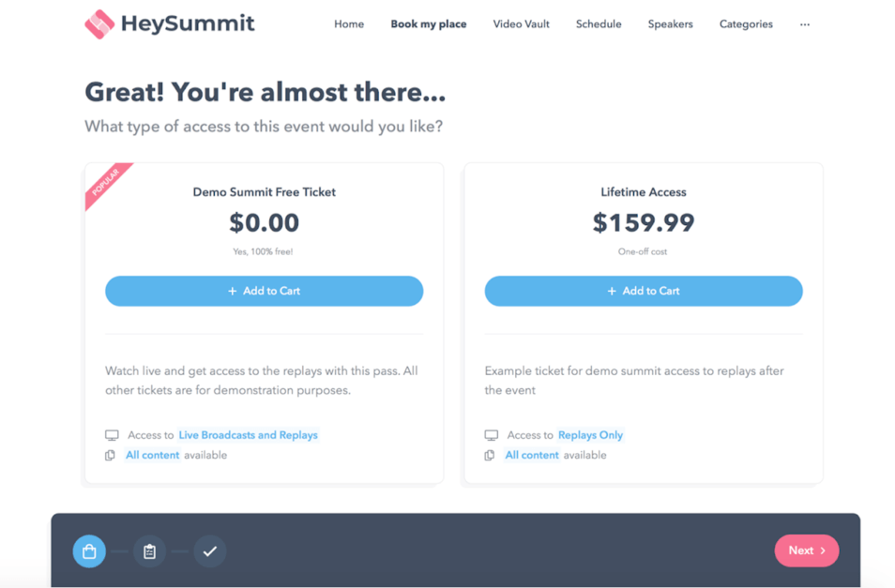The height and width of the screenshot is (588, 895).
Task: Click the documents icon in Free Ticket card
Action: [110, 455]
